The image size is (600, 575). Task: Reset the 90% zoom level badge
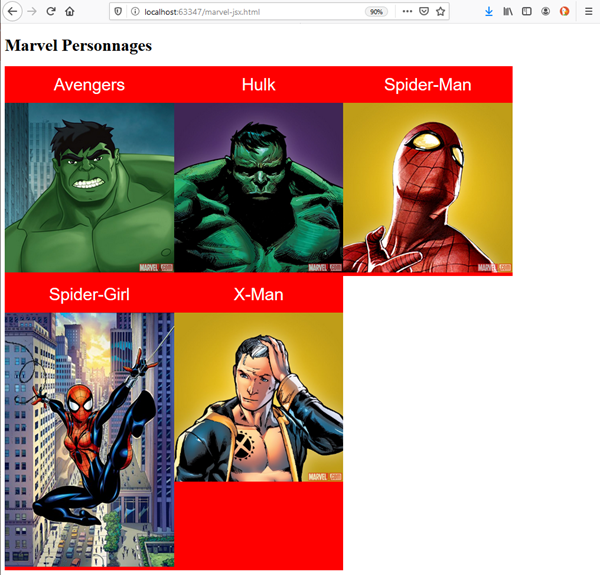tap(376, 12)
